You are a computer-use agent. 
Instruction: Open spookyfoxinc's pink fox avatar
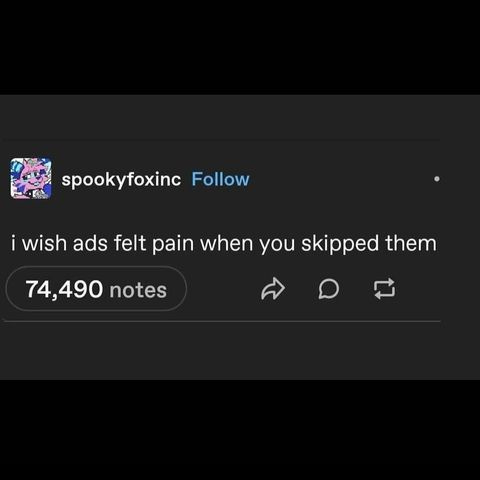coord(31,179)
